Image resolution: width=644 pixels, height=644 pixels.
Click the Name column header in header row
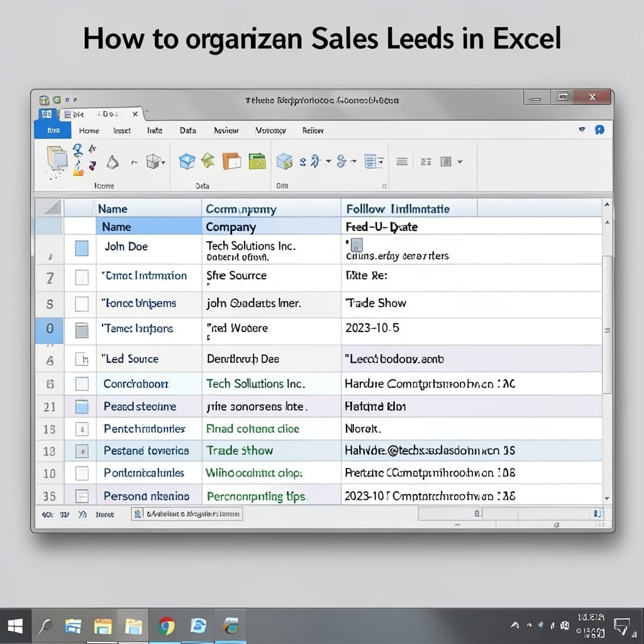tap(148, 209)
